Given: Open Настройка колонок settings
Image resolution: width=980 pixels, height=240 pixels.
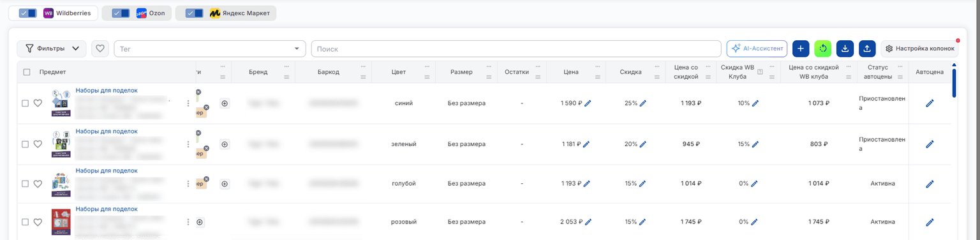Looking at the screenshot, I should [x=919, y=49].
